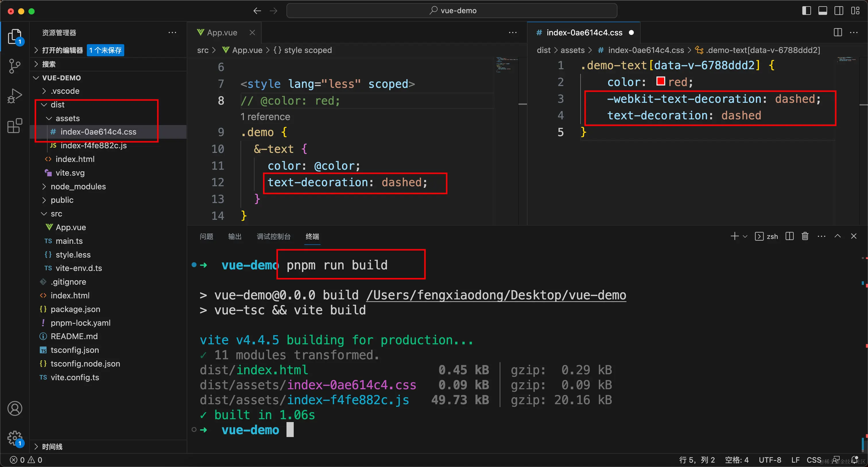The image size is (868, 467).
Task: Close the terminal panel
Action: point(854,236)
